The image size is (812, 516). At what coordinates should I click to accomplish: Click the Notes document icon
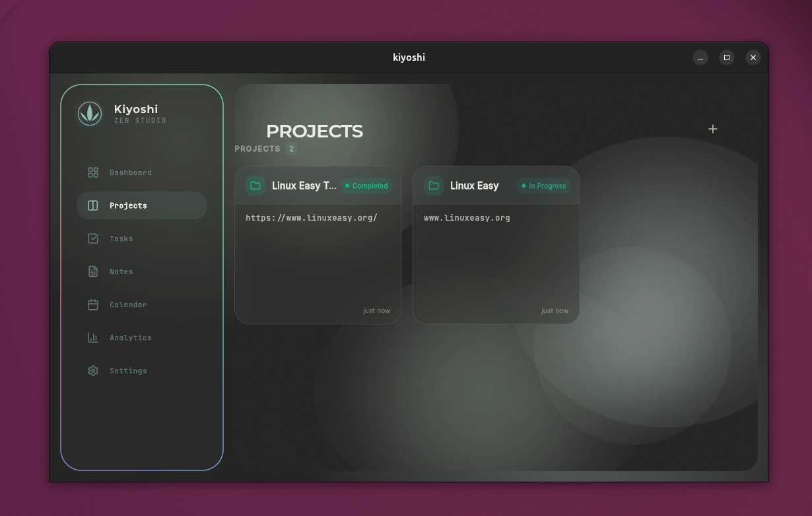[x=93, y=272]
